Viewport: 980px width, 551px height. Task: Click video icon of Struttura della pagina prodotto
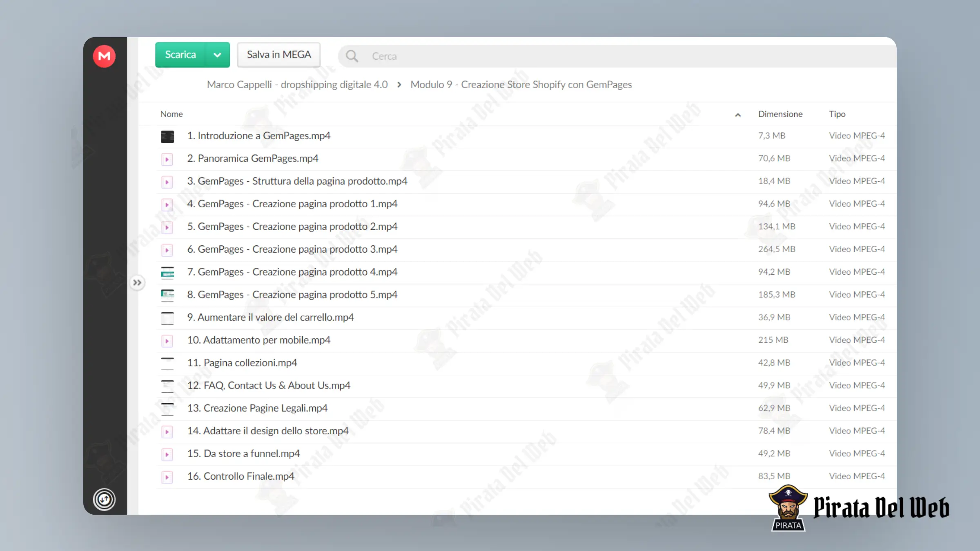(x=167, y=182)
